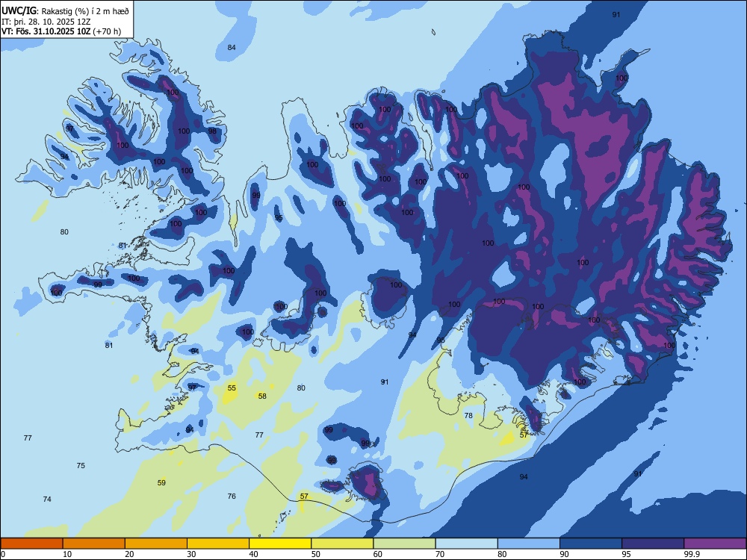Click the 0–10% dark orange legend swatch
Screen dimensions: 747x560
[32, 544]
